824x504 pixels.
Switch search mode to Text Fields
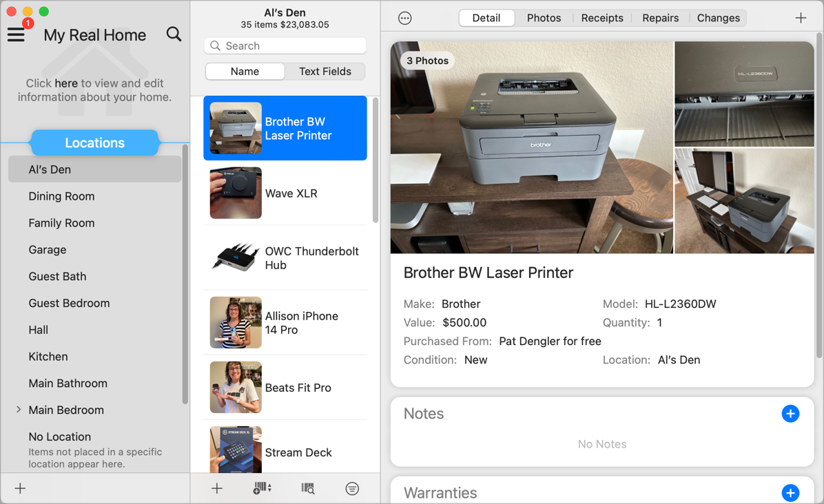pos(325,72)
